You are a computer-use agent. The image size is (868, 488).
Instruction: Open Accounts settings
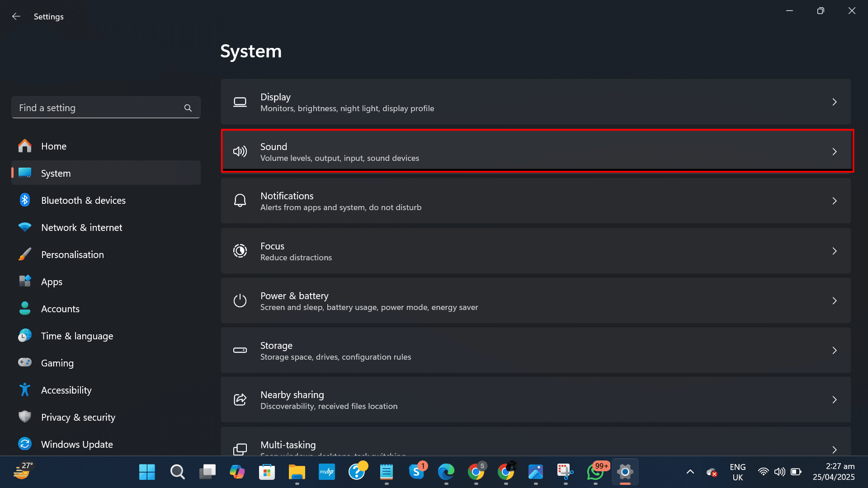[x=60, y=309]
